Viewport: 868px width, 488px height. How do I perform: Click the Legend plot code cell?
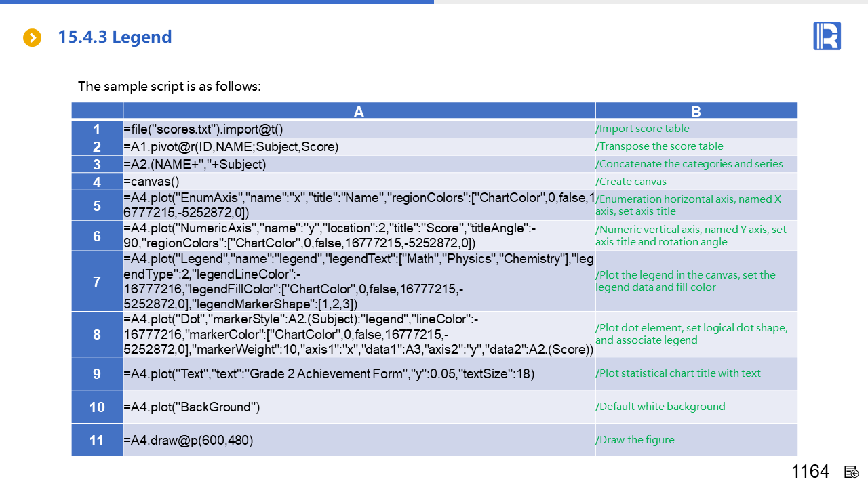[359, 281]
